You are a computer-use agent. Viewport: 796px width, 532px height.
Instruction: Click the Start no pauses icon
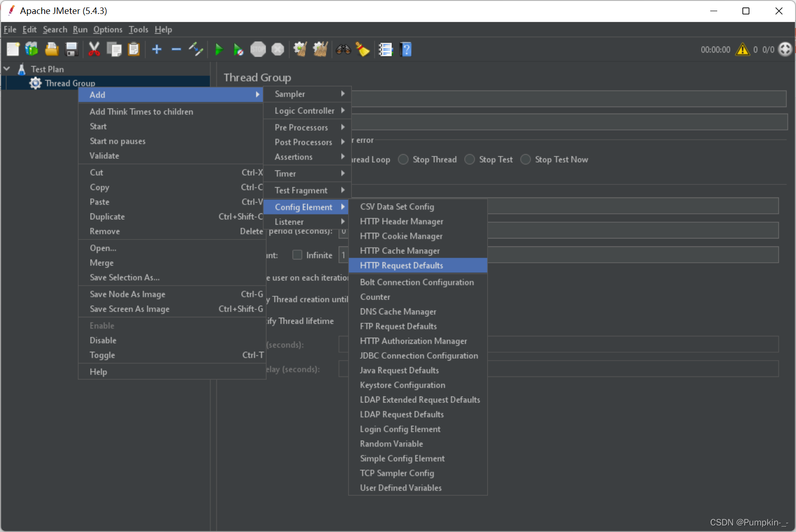point(238,49)
